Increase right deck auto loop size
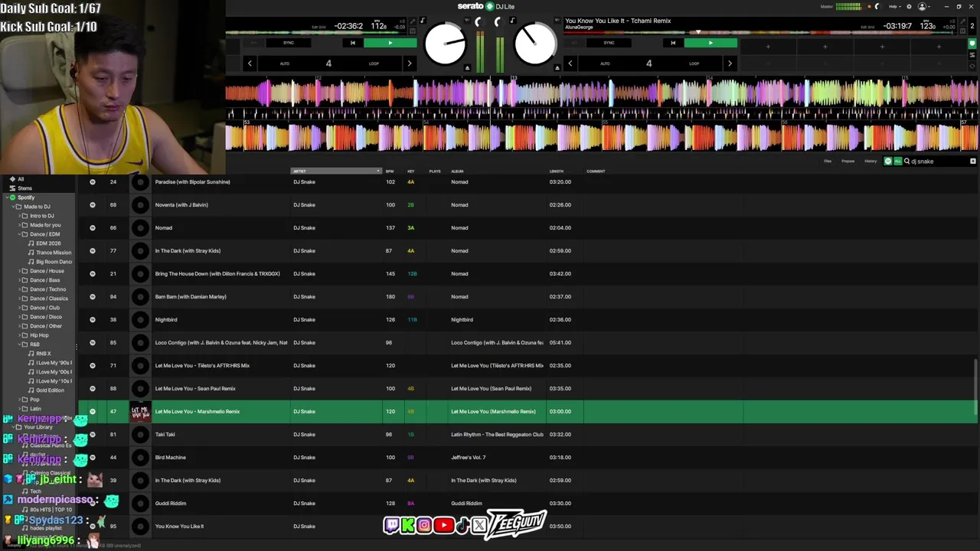Image resolution: width=980 pixels, height=551 pixels. click(730, 64)
